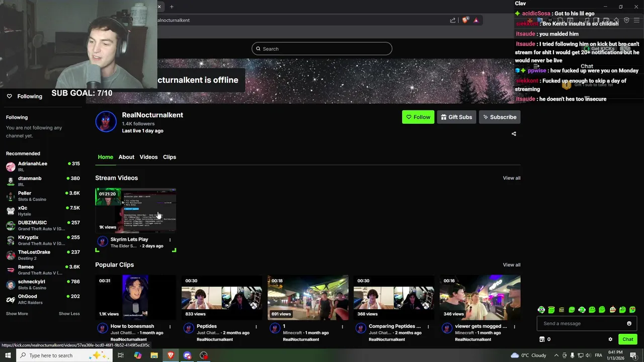Follow RealNocturnalkent channel
This screenshot has height=362, width=644.
tap(418, 117)
